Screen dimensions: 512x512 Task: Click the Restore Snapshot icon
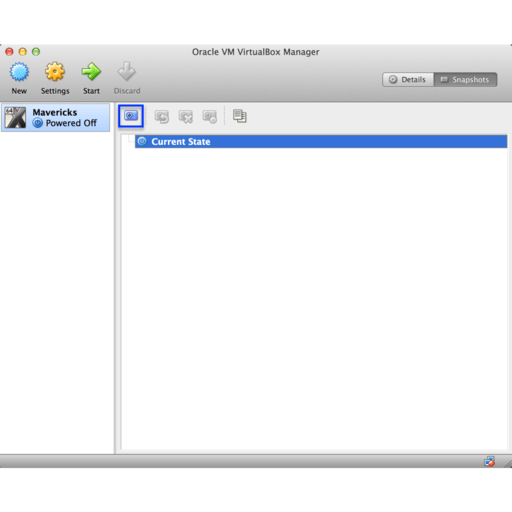point(162,117)
